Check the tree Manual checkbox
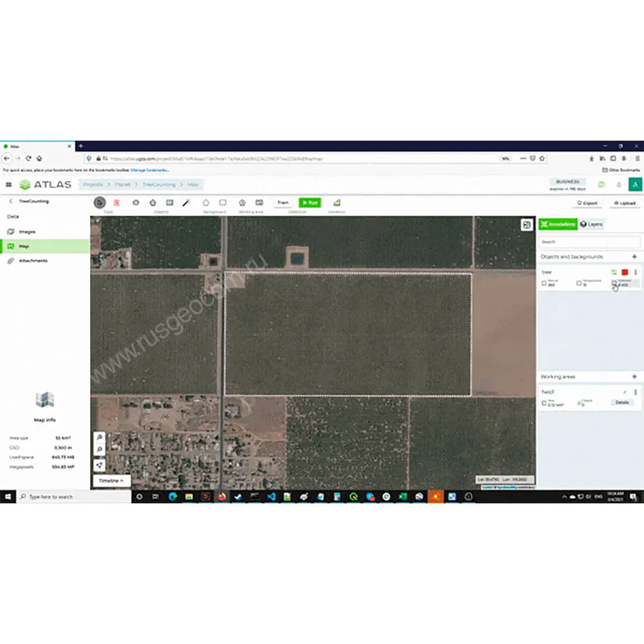Viewport: 644px width, 644px height. coord(544,283)
